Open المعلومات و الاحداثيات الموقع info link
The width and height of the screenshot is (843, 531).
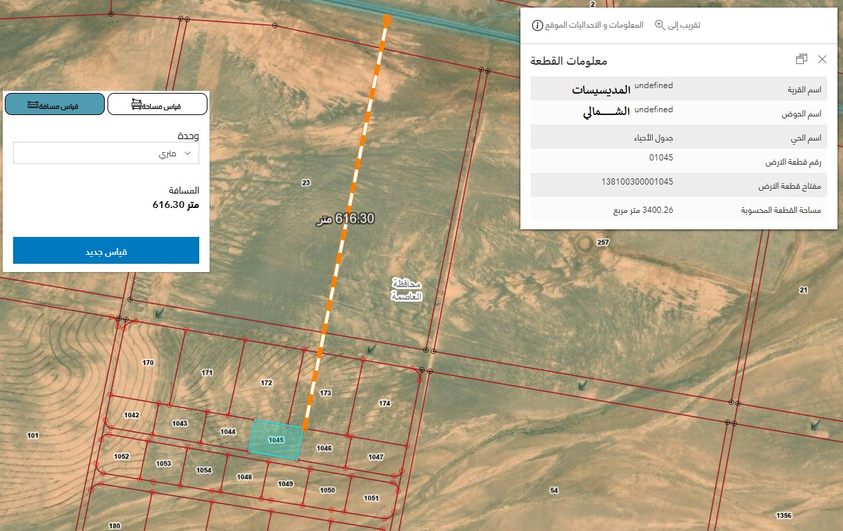pyautogui.click(x=594, y=25)
